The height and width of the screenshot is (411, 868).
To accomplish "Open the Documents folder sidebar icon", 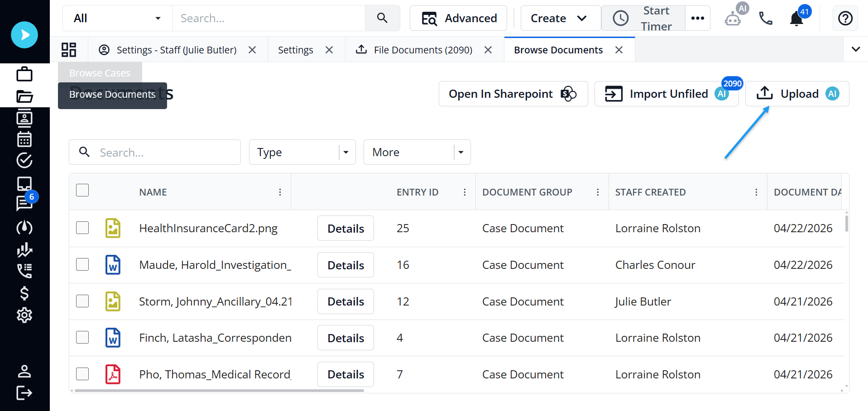I will coord(24,96).
